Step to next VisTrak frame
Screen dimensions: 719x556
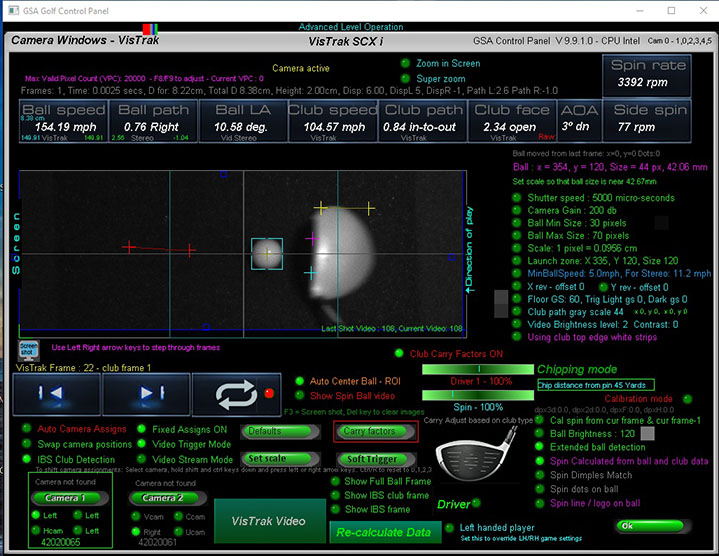pyautogui.click(x=146, y=393)
